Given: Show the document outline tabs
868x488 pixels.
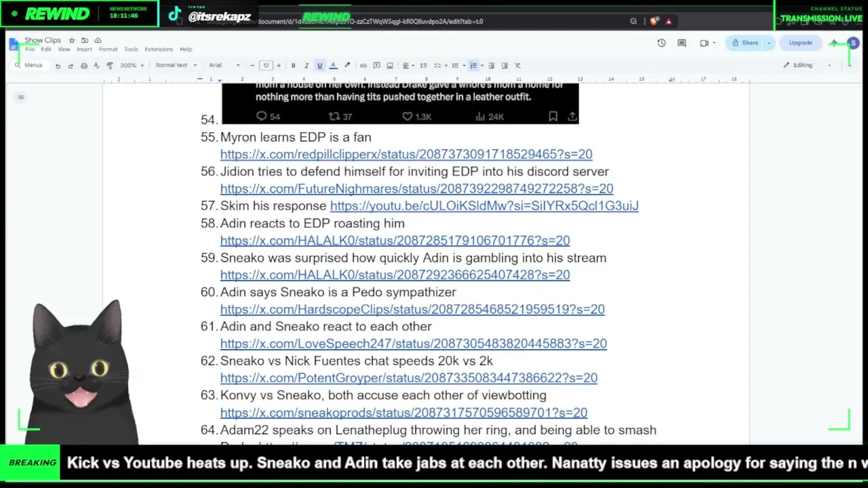Looking at the screenshot, I should (x=20, y=98).
